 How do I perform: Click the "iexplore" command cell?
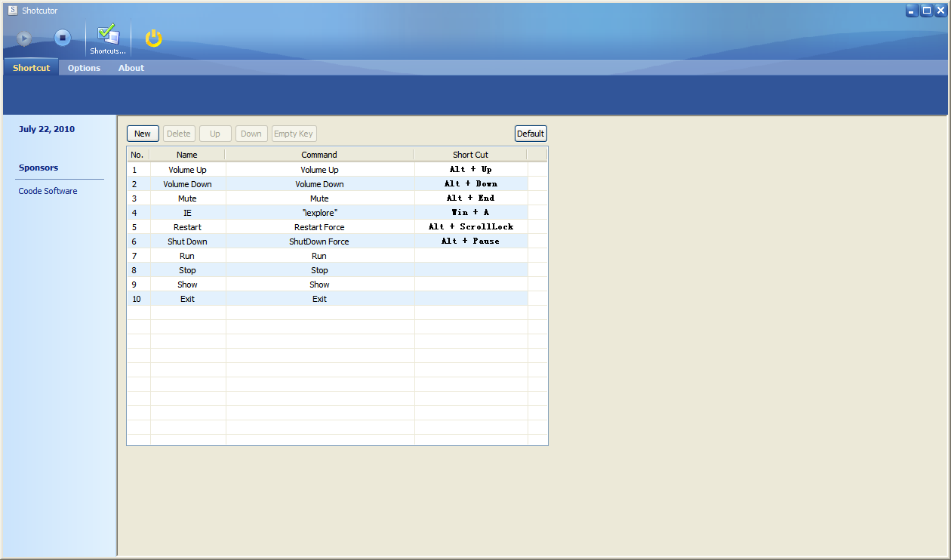pyautogui.click(x=320, y=213)
